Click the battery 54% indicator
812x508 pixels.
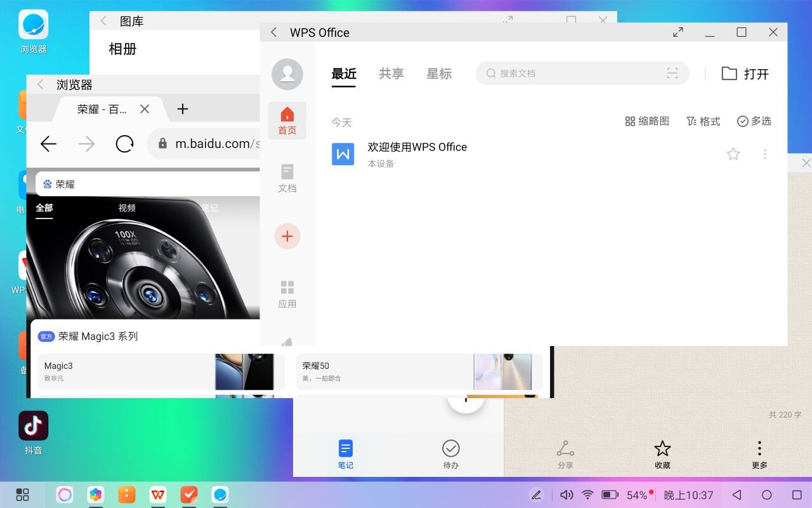pyautogui.click(x=627, y=495)
